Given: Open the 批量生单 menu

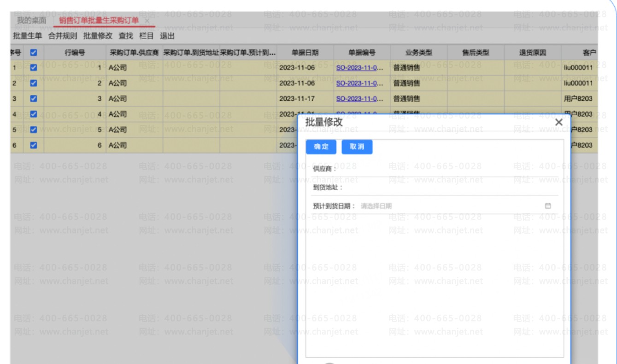Looking at the screenshot, I should click(27, 35).
